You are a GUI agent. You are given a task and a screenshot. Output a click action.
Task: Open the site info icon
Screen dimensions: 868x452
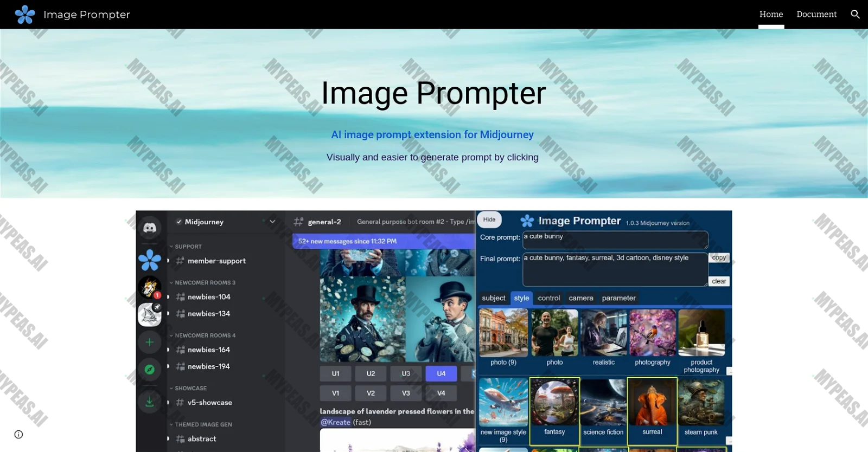point(18,434)
